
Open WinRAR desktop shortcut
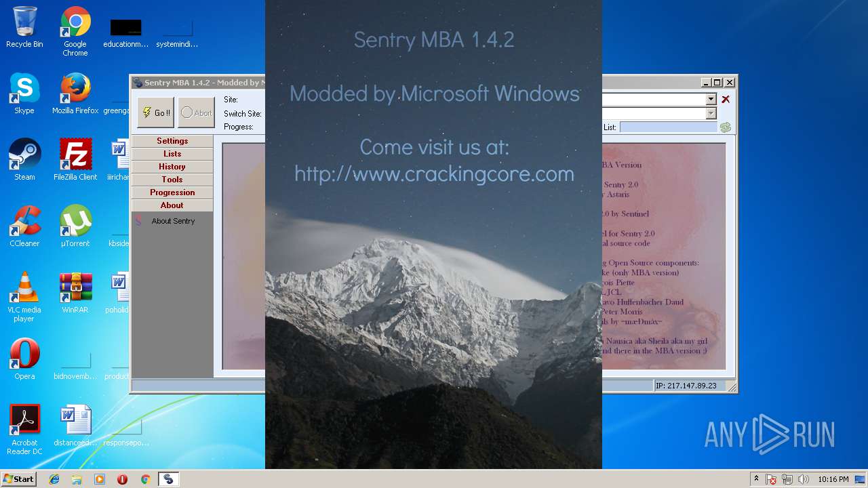tap(75, 293)
